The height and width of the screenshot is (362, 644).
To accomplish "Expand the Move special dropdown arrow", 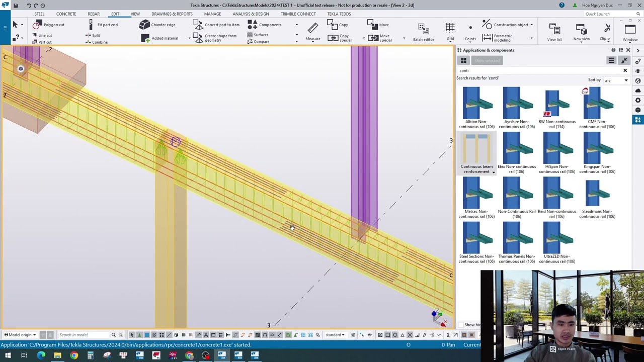I will click(404, 38).
